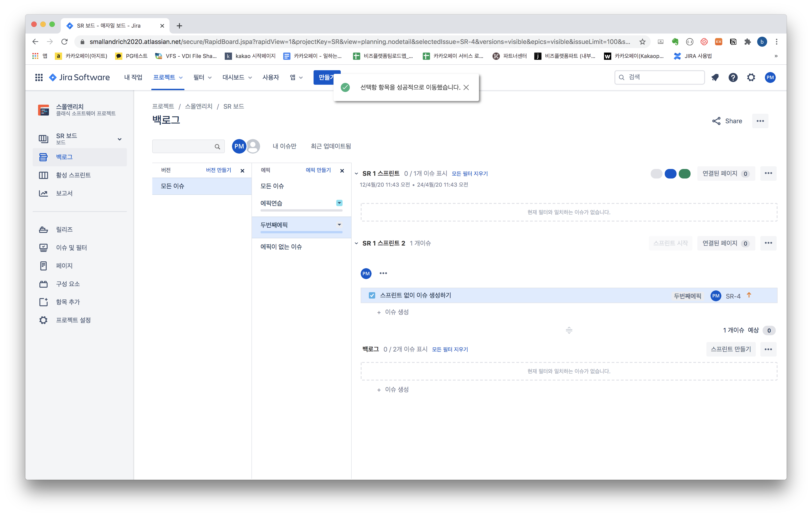Image resolution: width=812 pixels, height=516 pixels.
Task: Click the blue in-progress status pill of SR 1 스프린트
Action: pos(670,174)
